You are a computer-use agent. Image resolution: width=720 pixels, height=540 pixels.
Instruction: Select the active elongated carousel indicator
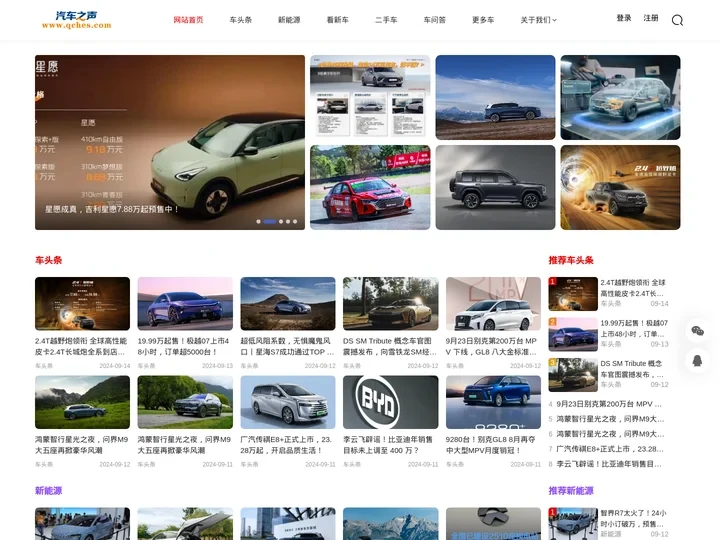270,221
